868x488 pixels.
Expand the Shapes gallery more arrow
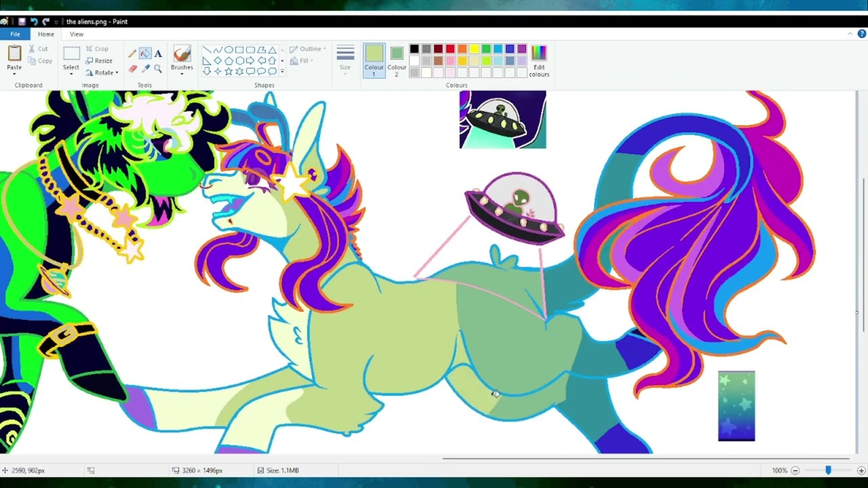[x=282, y=71]
